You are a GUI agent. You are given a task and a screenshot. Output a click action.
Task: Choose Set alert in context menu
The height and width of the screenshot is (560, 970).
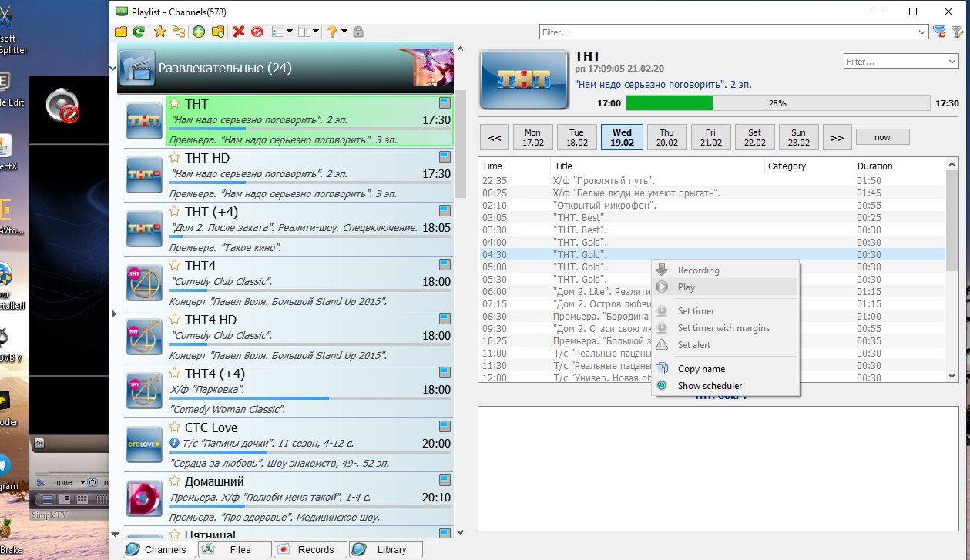tap(725, 345)
